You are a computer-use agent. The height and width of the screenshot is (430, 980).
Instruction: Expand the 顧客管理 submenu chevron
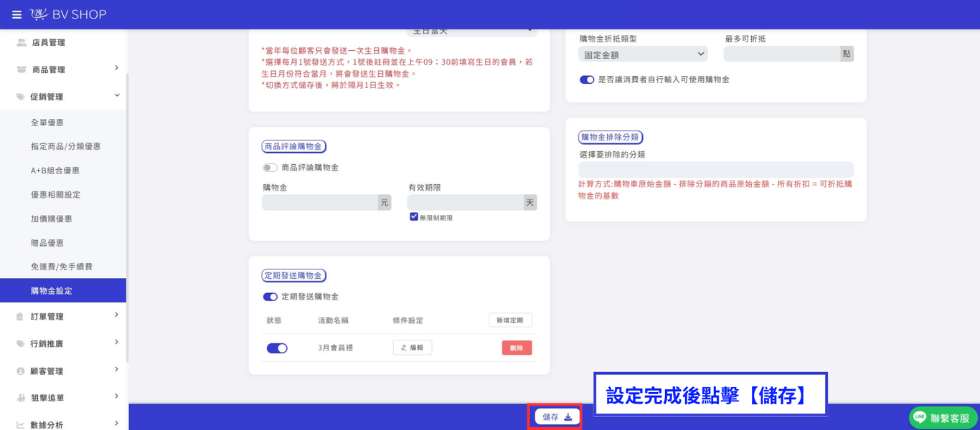point(116,370)
